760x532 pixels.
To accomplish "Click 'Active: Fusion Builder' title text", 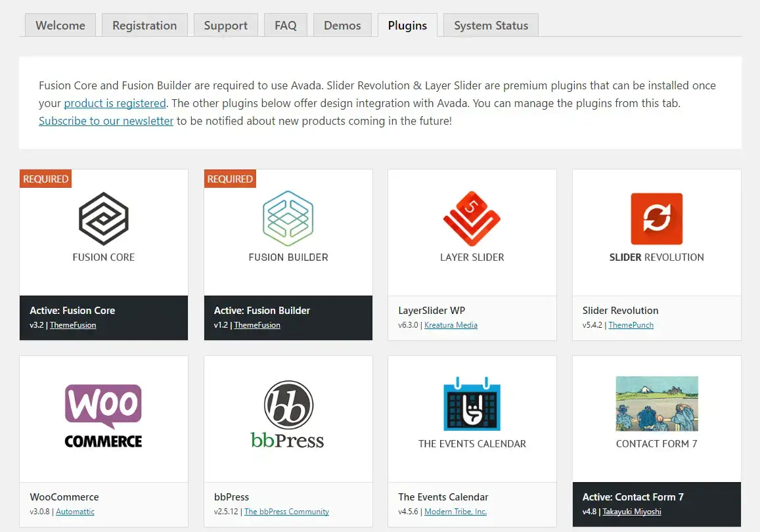I will tap(261, 311).
